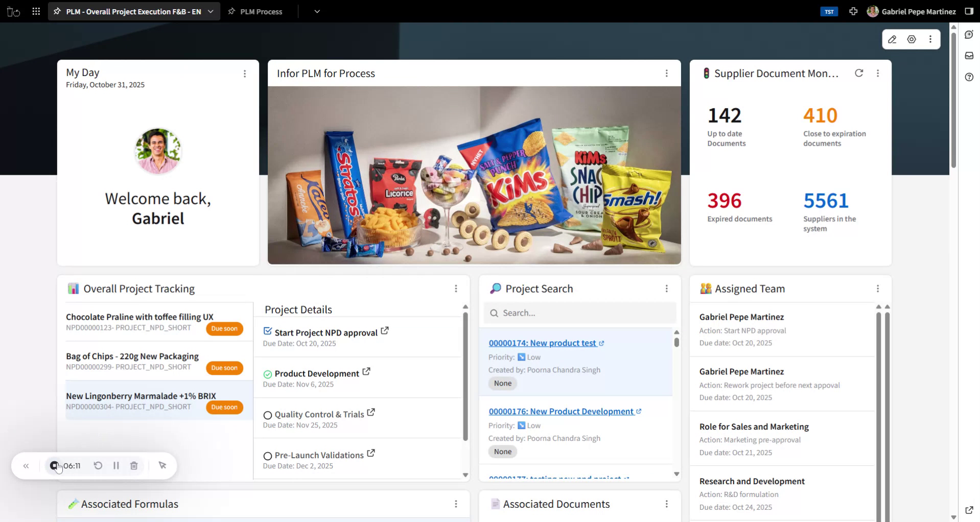Select the Bag of Chips 220g project
The image size is (980, 522).
[132, 357]
